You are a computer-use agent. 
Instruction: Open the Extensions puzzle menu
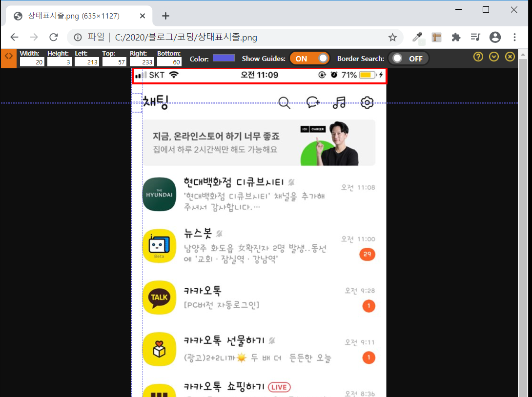pyautogui.click(x=456, y=37)
